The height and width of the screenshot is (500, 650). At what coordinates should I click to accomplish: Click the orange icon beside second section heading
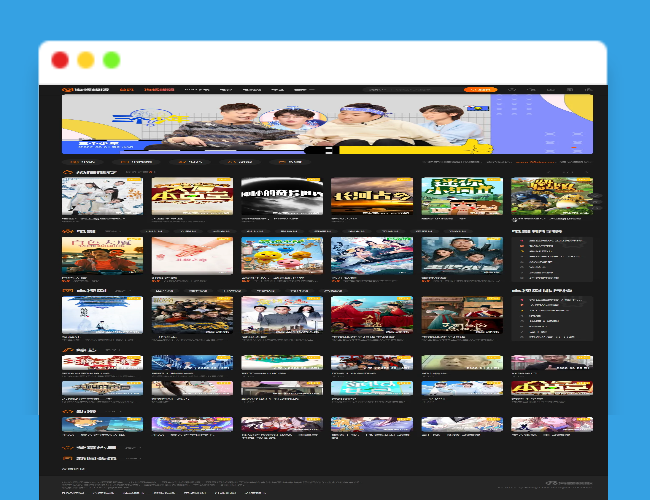click(68, 231)
